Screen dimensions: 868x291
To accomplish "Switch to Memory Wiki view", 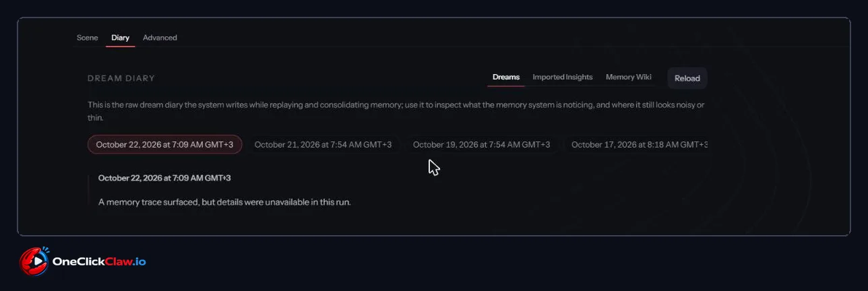I will pyautogui.click(x=629, y=77).
